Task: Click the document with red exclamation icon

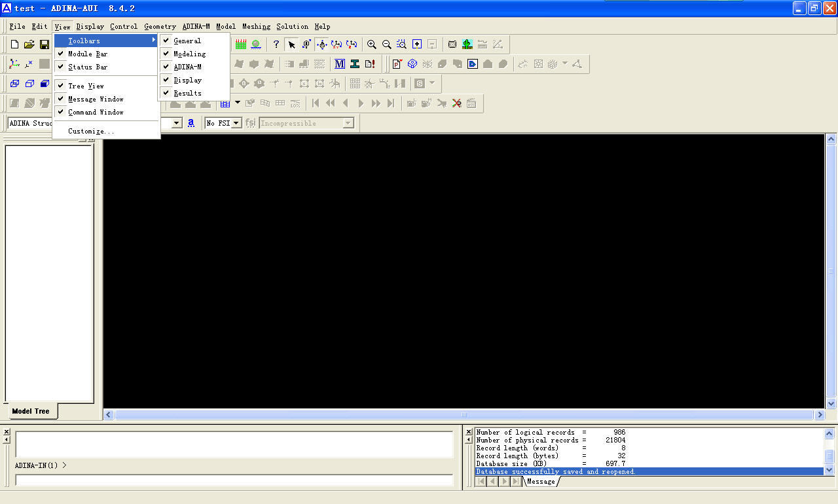Action: (x=370, y=63)
